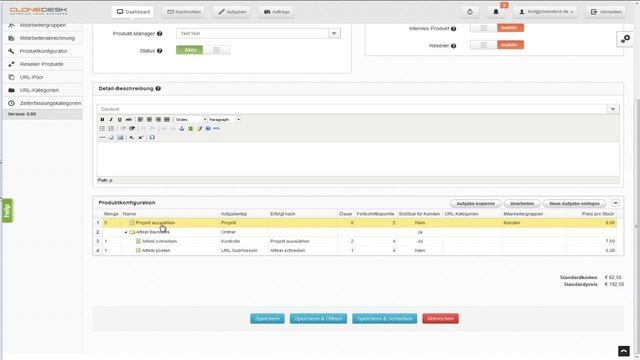This screenshot has height=360, width=640.
Task: Open the settings gears panel
Action: [625, 39]
